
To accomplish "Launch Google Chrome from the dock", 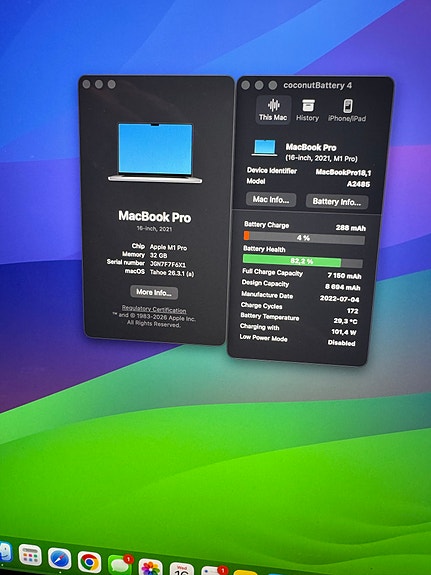I will [x=89, y=562].
